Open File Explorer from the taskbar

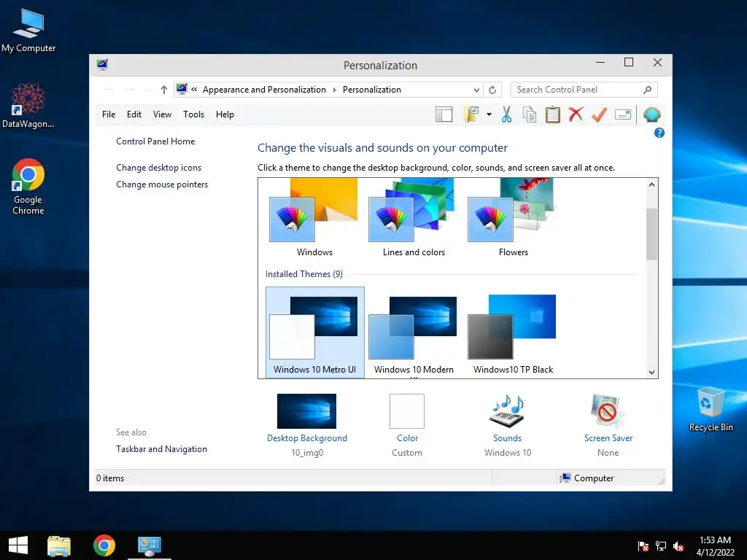(x=59, y=545)
